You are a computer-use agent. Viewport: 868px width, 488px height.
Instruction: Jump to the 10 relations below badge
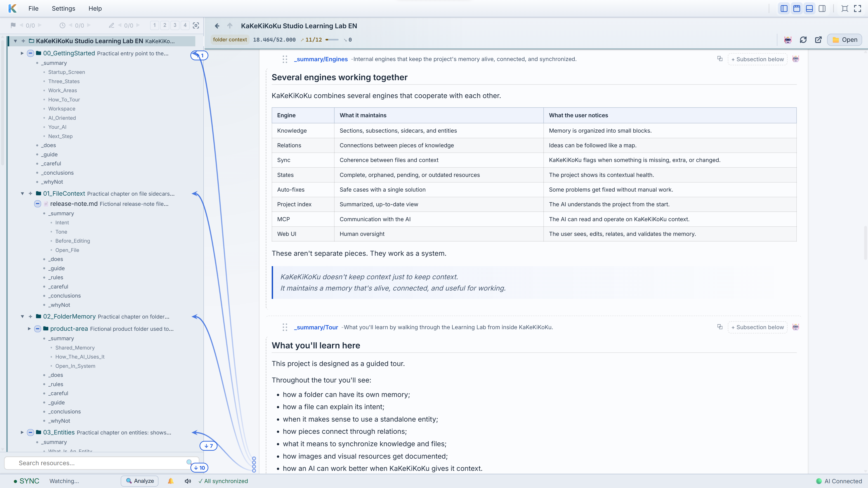[x=199, y=468]
